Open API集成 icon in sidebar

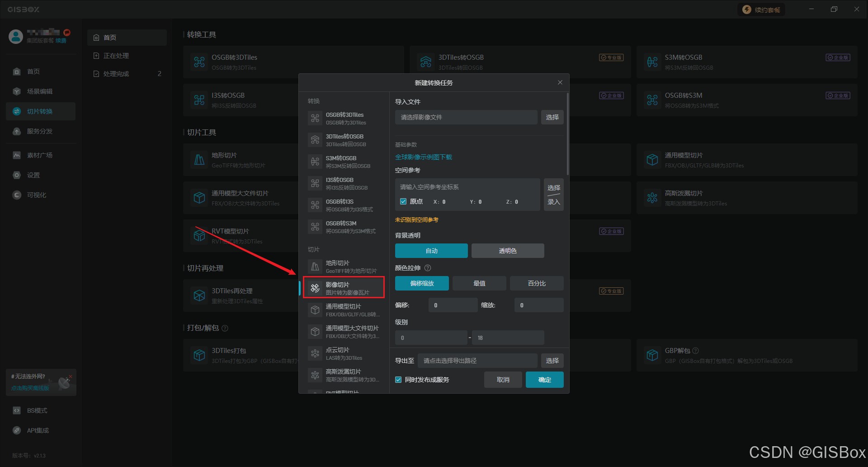(x=17, y=430)
